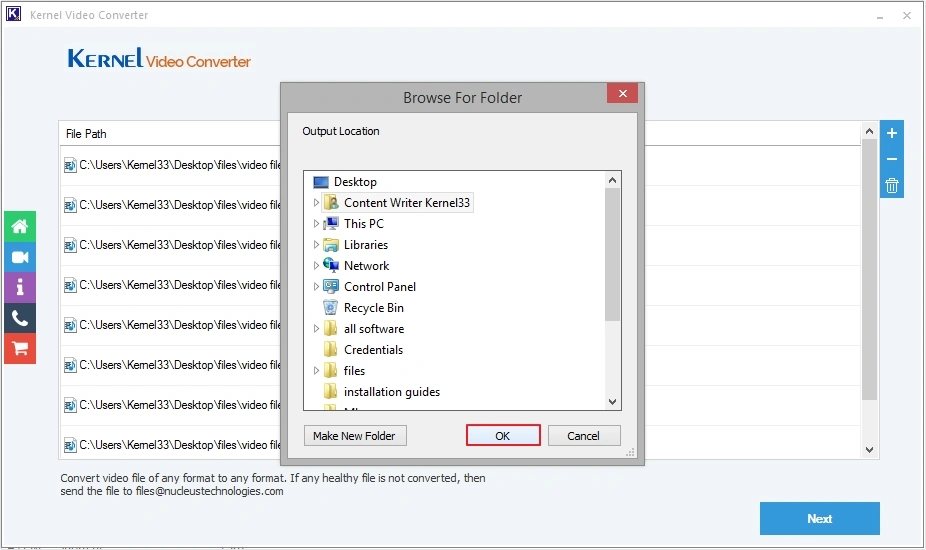Click the Network globe icon
This screenshot has height=550, width=926.
pyautogui.click(x=331, y=265)
